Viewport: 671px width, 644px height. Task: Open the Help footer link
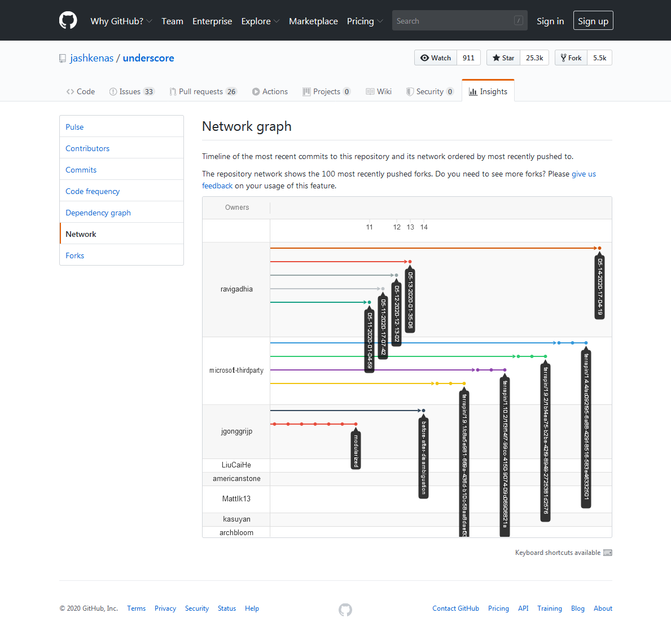pyautogui.click(x=252, y=608)
